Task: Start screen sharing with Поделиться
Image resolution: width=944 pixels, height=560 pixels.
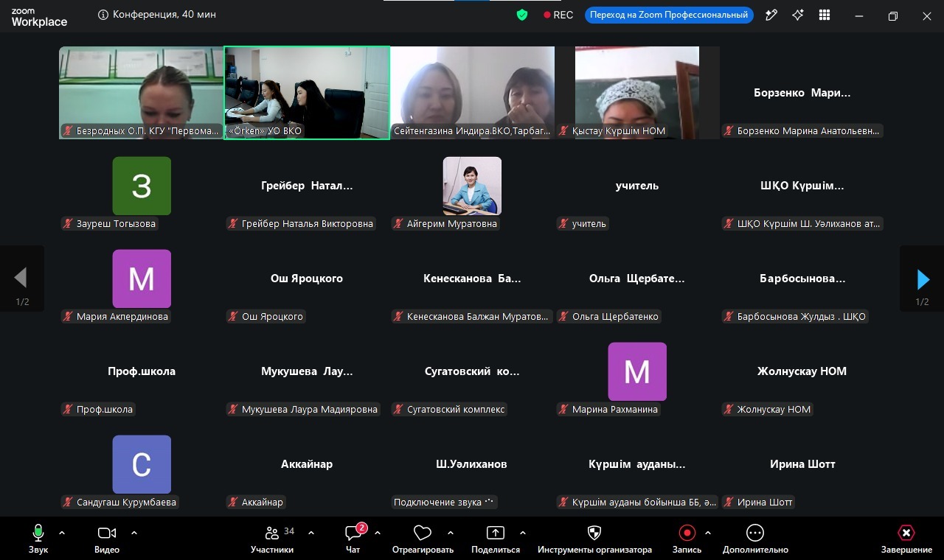Action: coord(496,539)
